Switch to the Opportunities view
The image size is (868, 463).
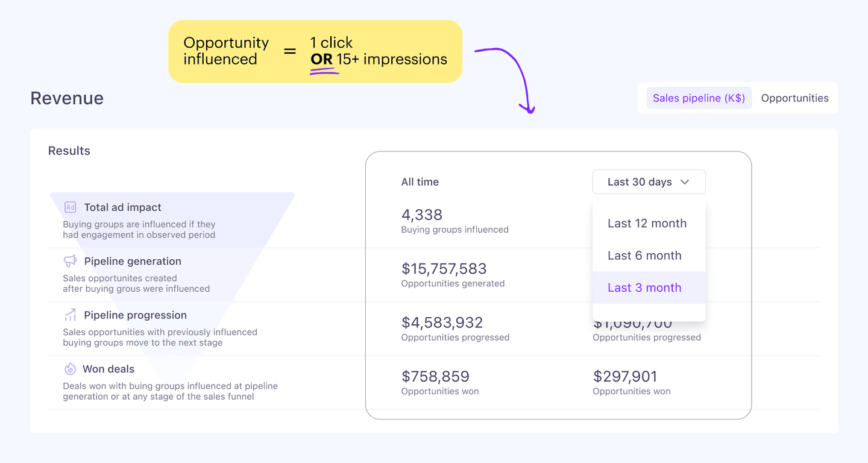[794, 98]
